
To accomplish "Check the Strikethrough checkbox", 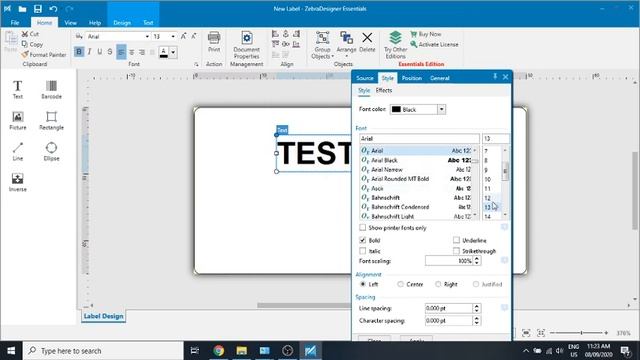I will point(456,251).
